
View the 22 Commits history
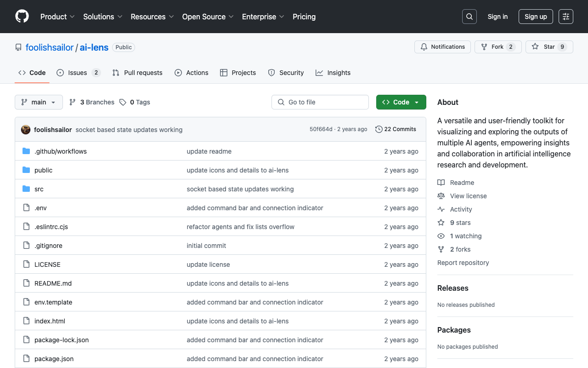(396, 129)
